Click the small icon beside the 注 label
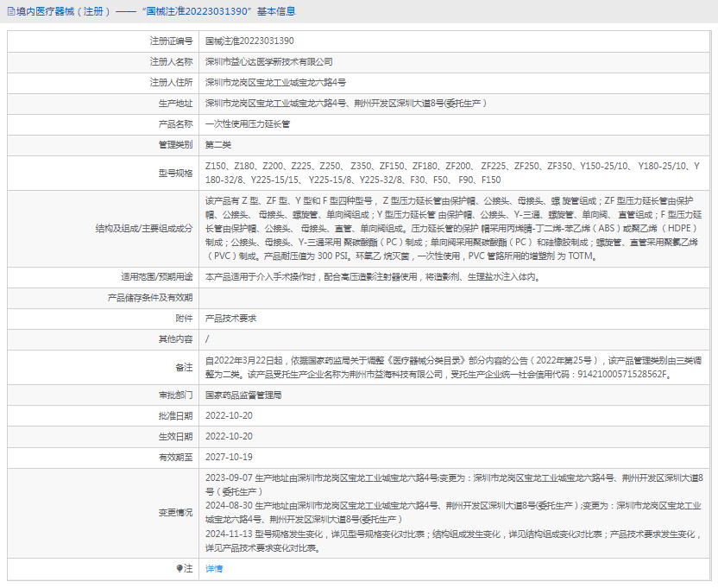 click(179, 568)
